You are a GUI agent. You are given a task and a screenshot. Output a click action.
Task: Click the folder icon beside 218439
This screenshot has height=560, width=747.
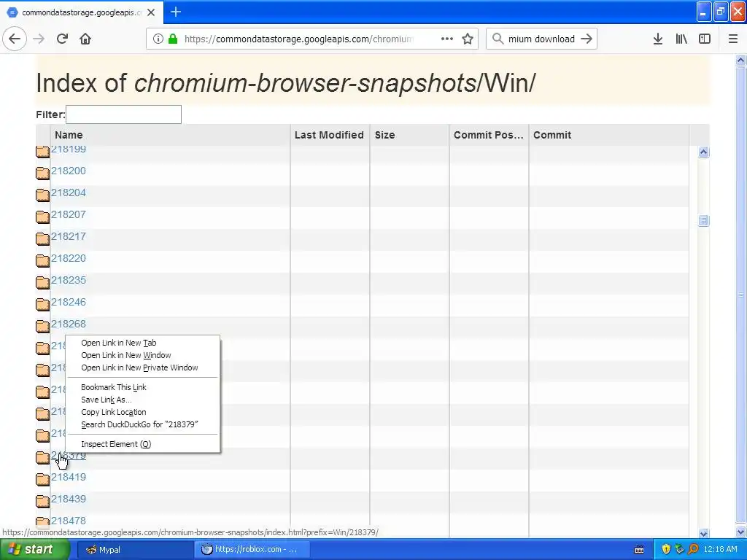click(x=42, y=501)
